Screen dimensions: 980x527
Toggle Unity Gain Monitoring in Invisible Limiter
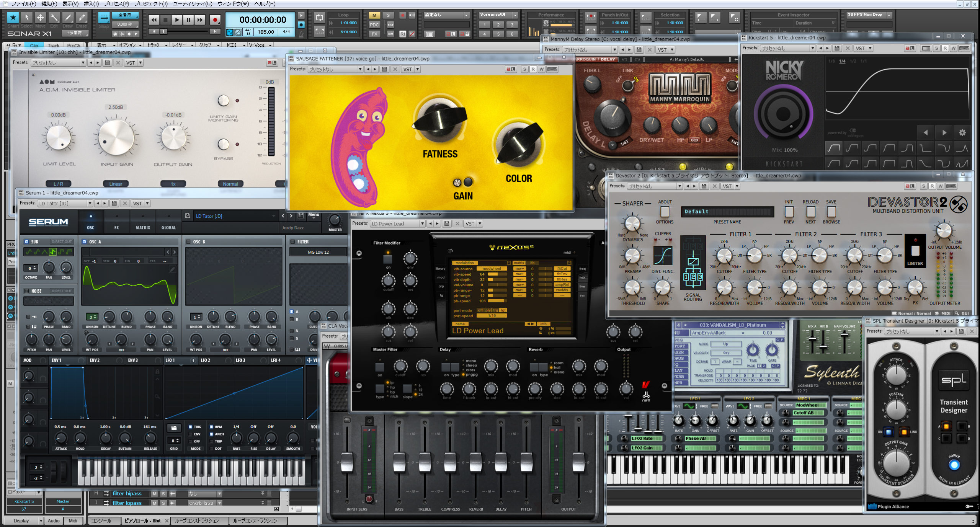223,101
